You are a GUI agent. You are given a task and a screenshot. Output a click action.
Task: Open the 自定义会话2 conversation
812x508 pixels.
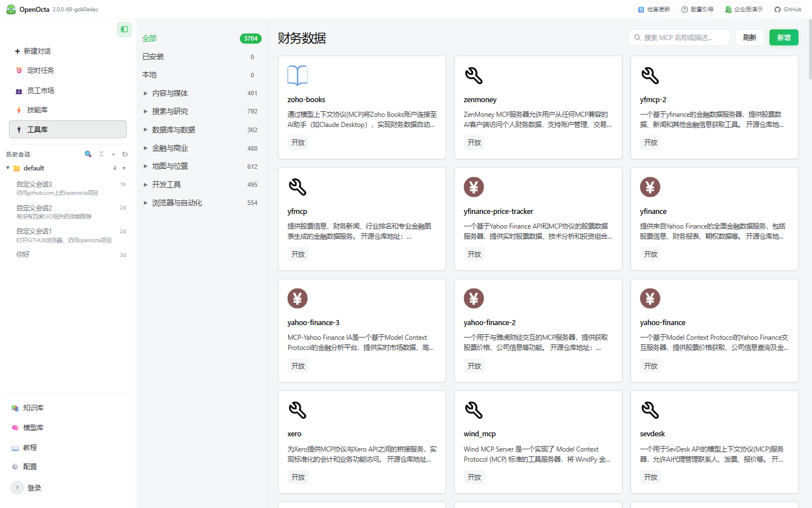coord(70,212)
